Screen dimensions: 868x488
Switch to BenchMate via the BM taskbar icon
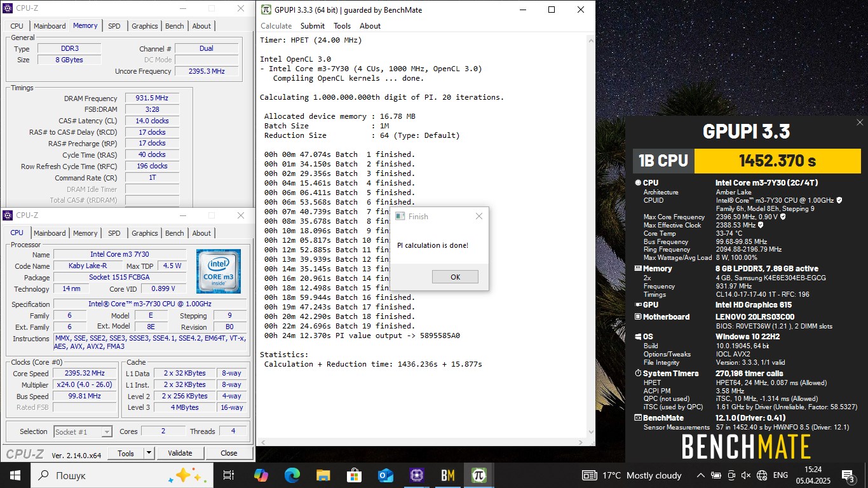coord(447,475)
